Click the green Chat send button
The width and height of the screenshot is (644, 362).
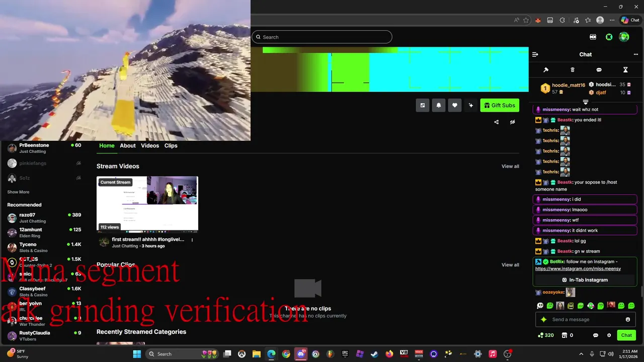click(x=626, y=335)
